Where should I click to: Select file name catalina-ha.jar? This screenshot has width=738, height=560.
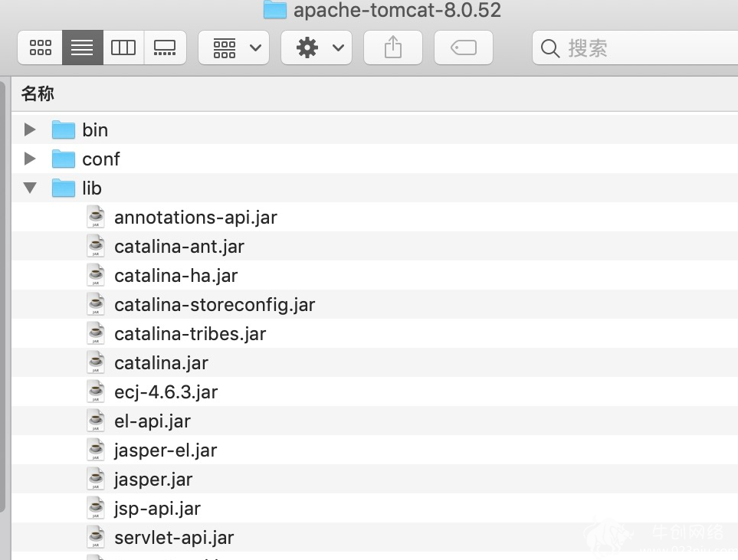(x=176, y=277)
